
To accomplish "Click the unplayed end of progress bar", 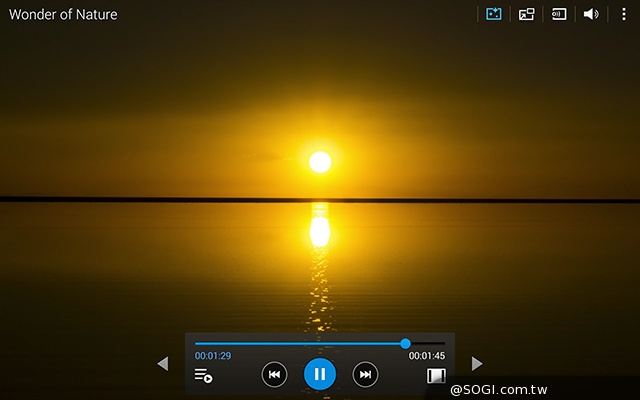I will click(x=430, y=343).
